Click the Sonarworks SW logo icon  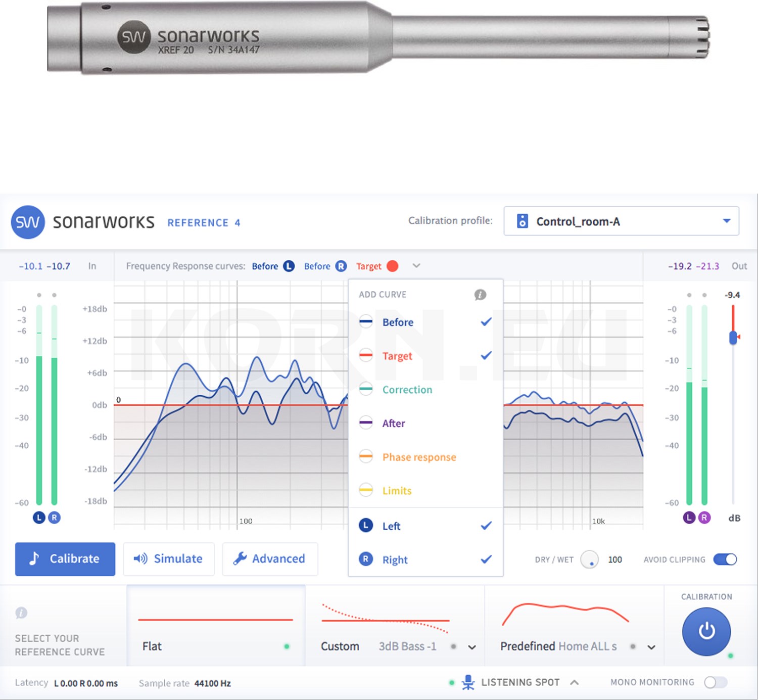point(28,222)
